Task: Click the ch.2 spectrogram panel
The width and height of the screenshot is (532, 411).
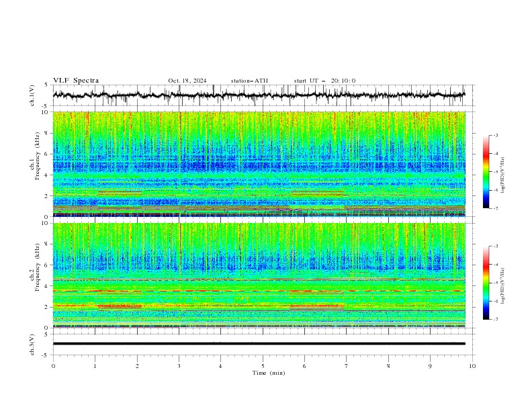Action: (259, 275)
